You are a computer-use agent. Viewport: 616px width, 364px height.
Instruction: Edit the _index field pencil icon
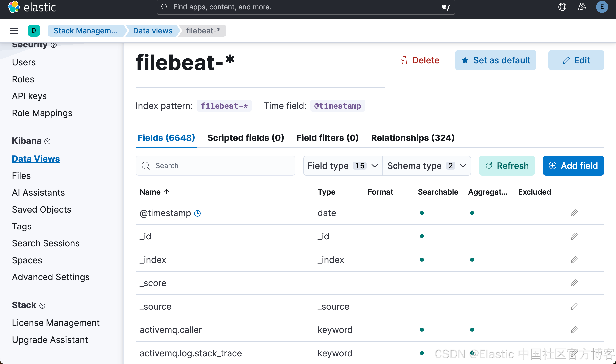[x=574, y=260]
